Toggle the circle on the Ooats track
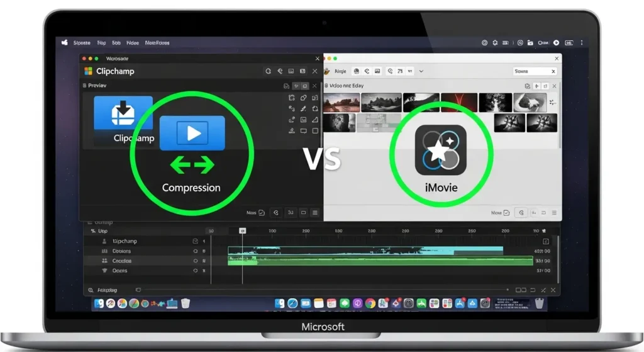Image resolution: width=644 pixels, height=352 pixels. 196,271
